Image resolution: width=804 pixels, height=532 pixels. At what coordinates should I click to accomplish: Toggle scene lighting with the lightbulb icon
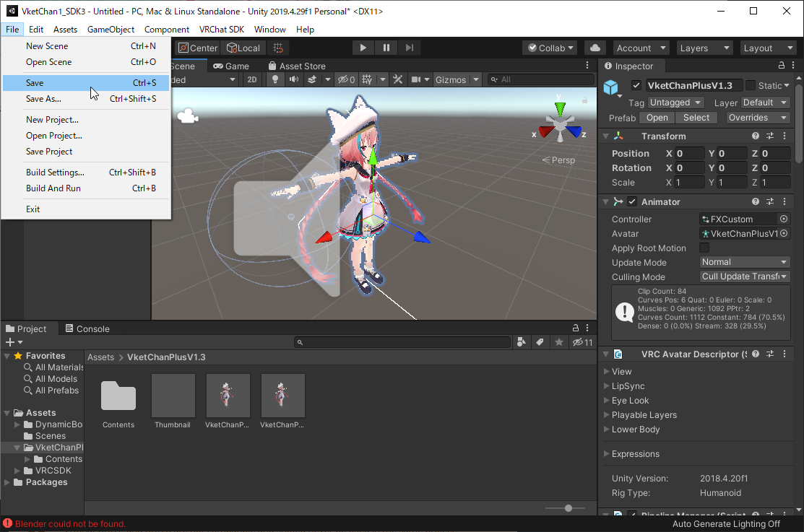[x=275, y=79]
